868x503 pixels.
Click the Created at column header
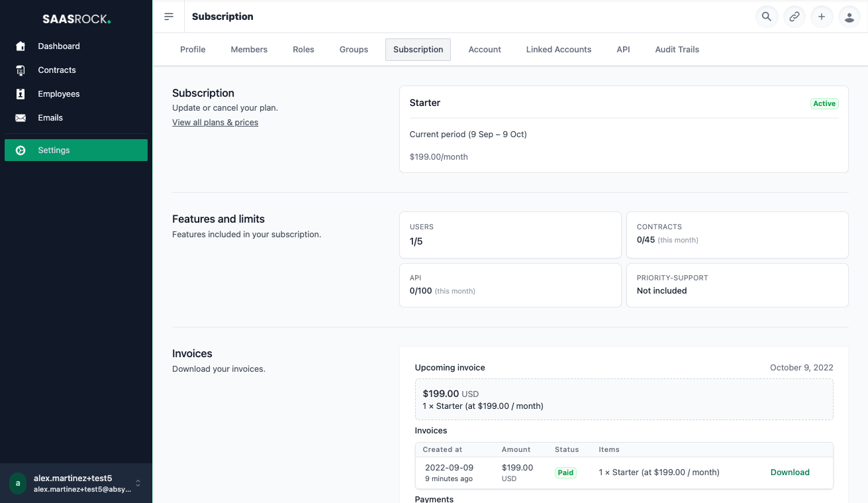click(x=442, y=449)
